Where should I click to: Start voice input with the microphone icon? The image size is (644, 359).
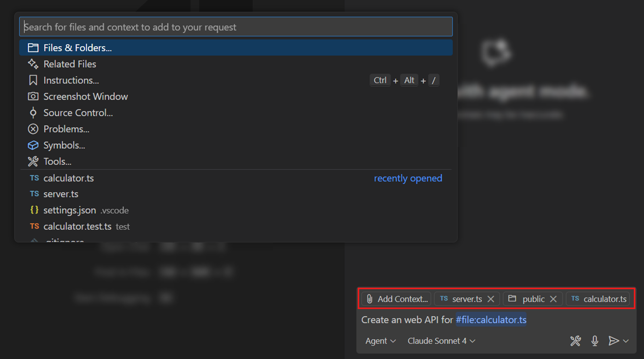595,341
